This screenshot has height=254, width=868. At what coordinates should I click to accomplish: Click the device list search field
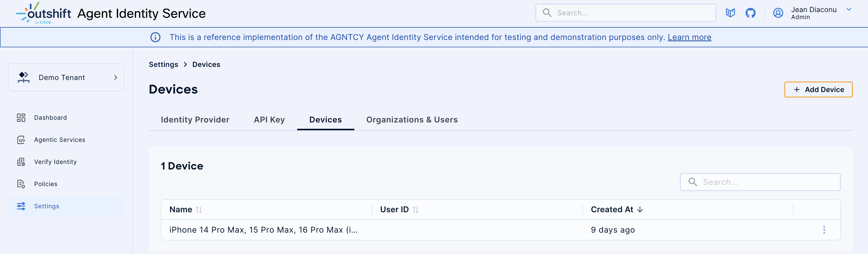(760, 182)
